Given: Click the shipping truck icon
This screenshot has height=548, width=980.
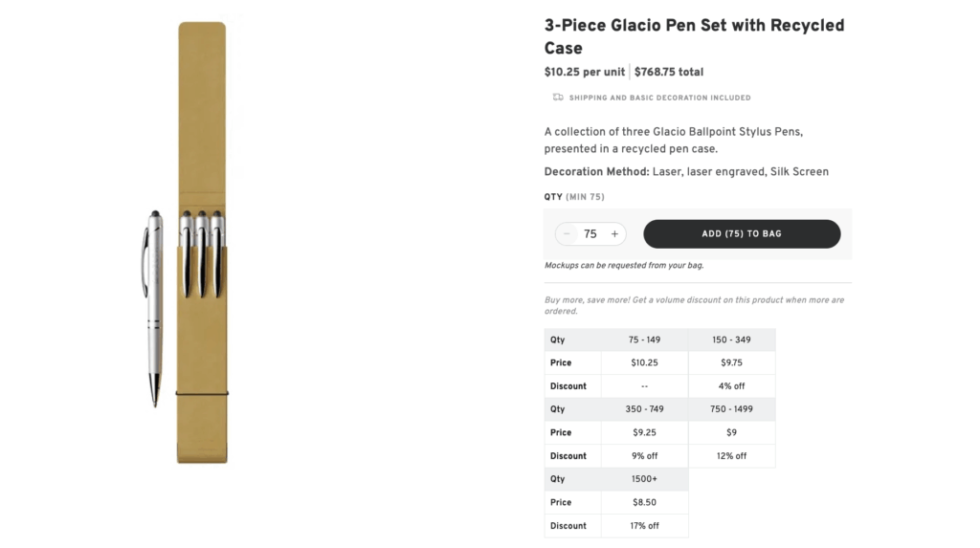Looking at the screenshot, I should [558, 98].
